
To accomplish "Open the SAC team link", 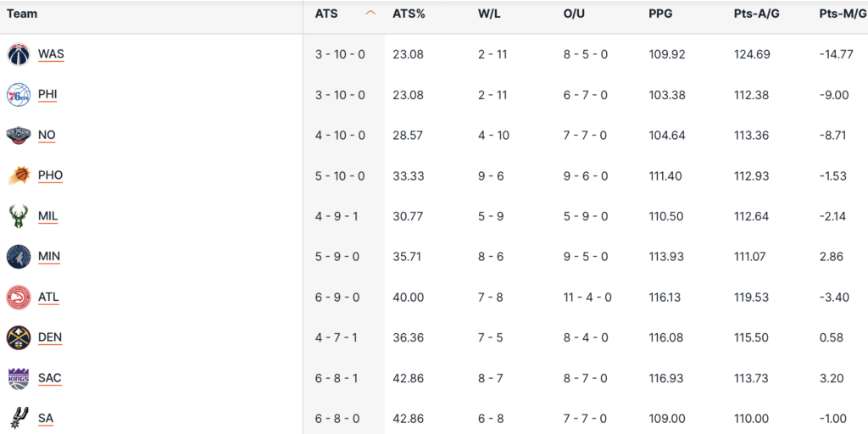I will (x=50, y=378).
